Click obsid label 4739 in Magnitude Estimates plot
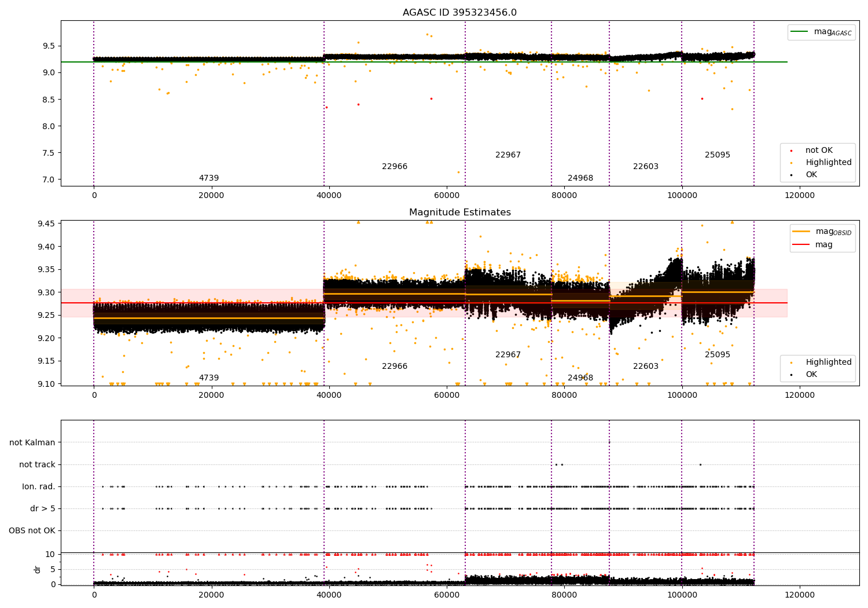The image size is (868, 608). pyautogui.click(x=209, y=378)
